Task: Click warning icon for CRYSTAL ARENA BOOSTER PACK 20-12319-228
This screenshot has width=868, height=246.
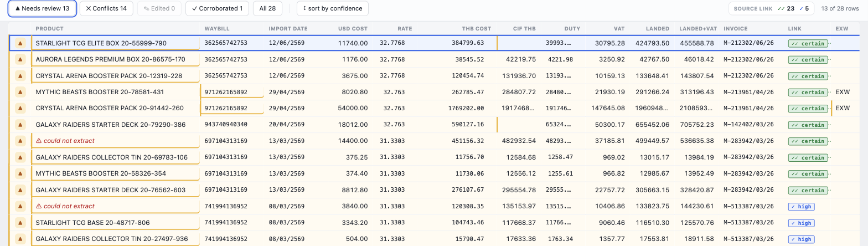Action: click(x=20, y=76)
